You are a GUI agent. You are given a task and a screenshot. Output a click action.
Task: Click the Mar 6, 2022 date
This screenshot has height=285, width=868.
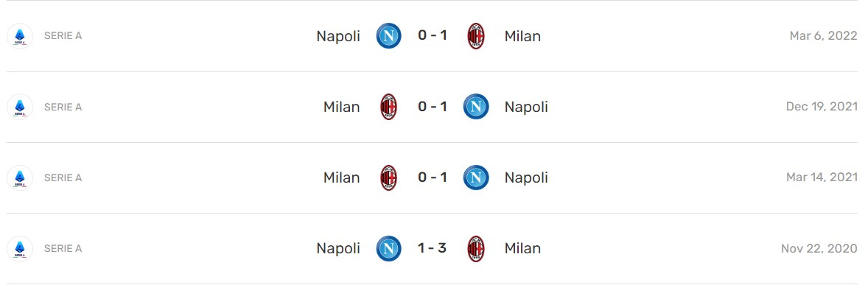tap(824, 36)
